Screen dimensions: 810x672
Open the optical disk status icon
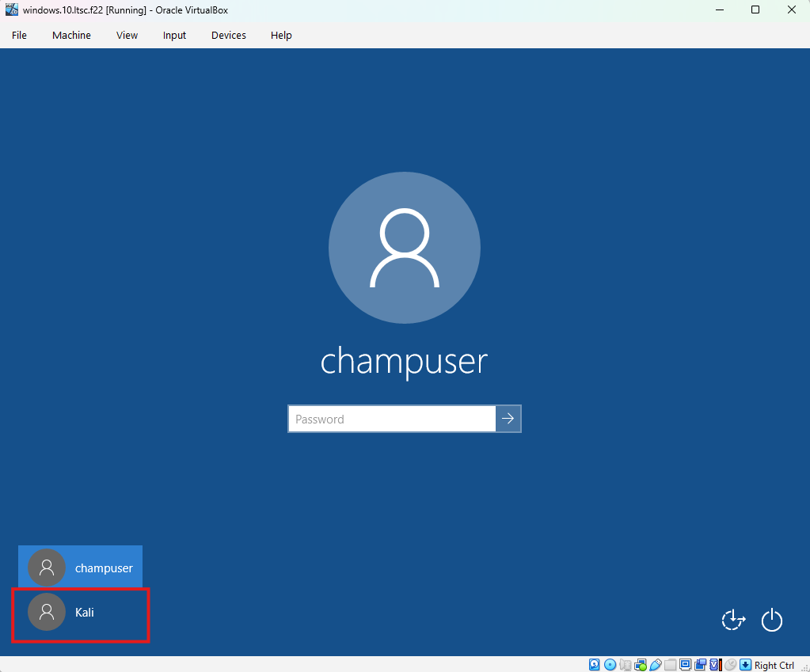pos(610,665)
